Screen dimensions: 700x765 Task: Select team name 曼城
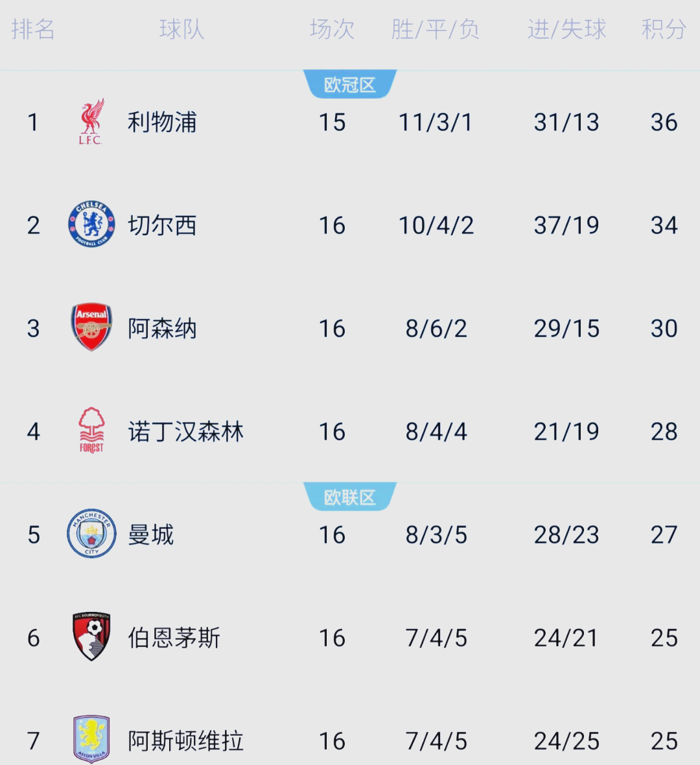click(x=150, y=535)
